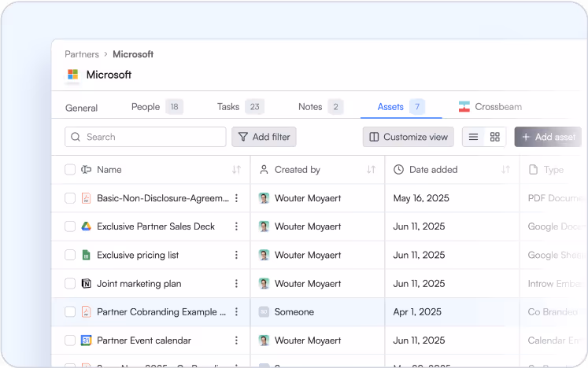Check the Partner Event calendar checkbox

coord(70,340)
